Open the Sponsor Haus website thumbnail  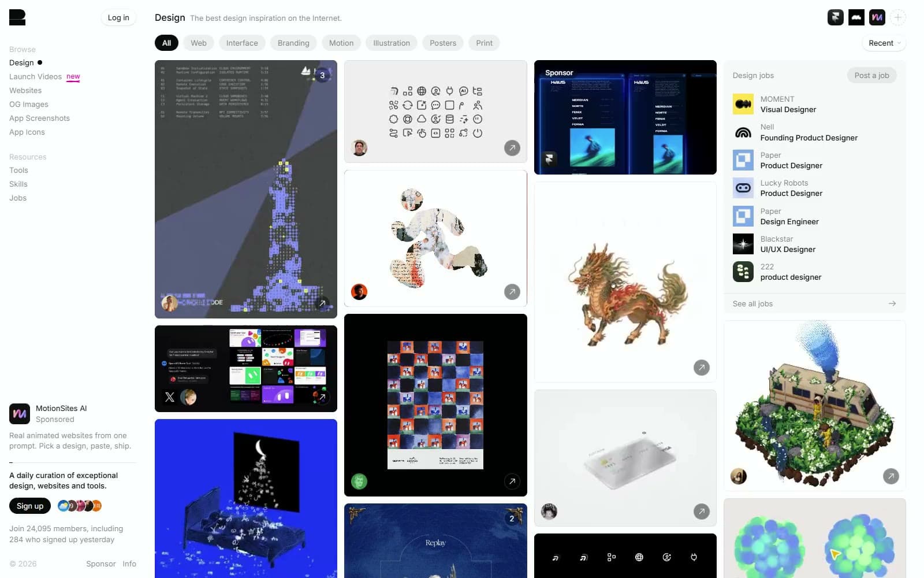click(625, 117)
